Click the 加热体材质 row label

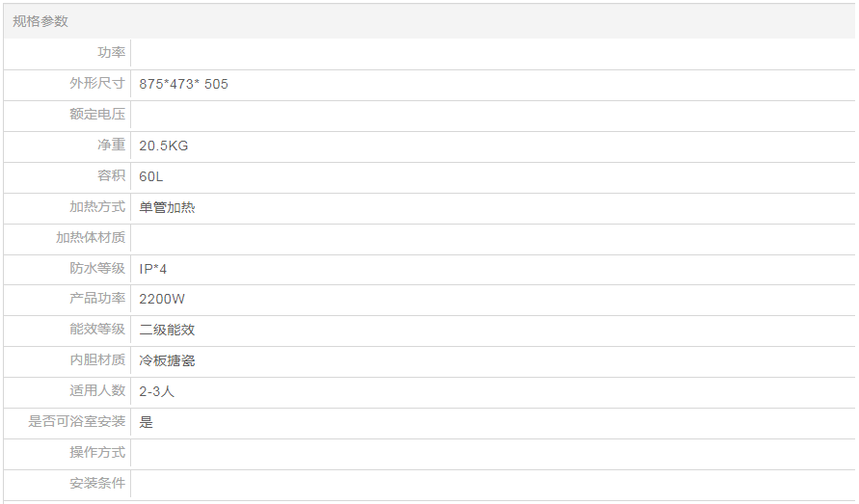91,238
